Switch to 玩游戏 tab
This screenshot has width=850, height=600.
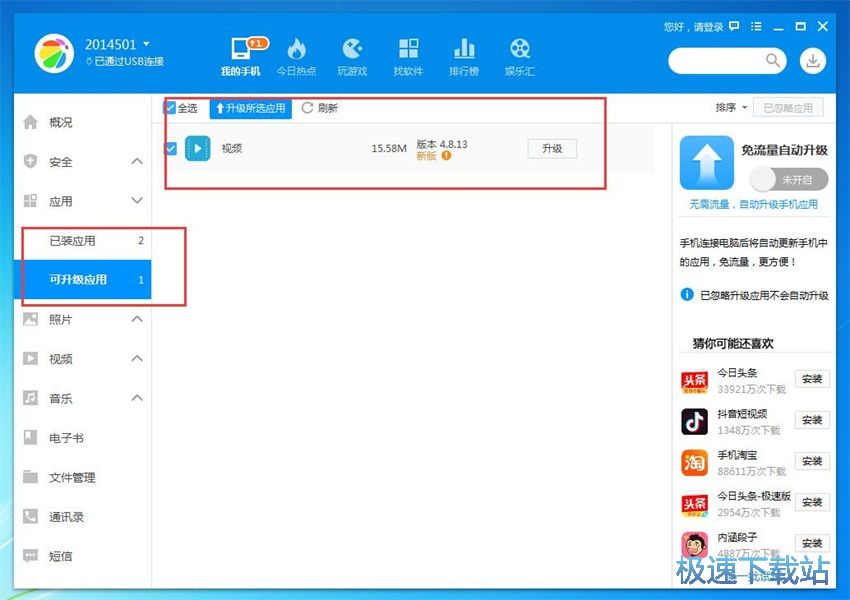coord(352,56)
